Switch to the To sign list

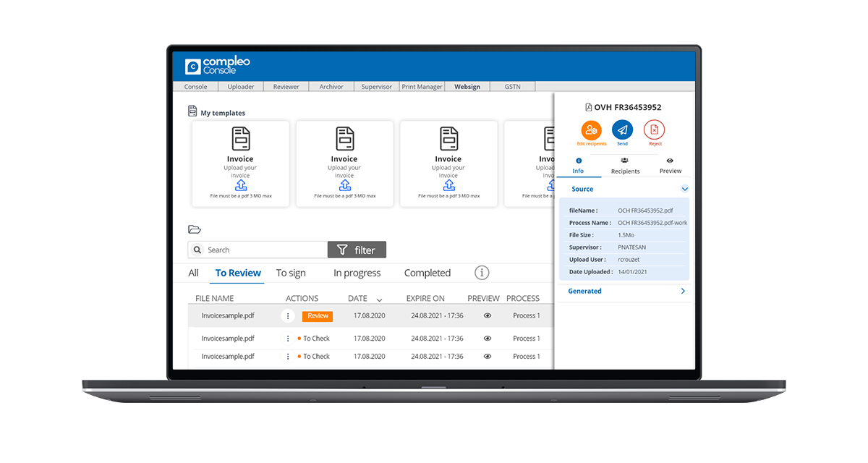click(291, 273)
